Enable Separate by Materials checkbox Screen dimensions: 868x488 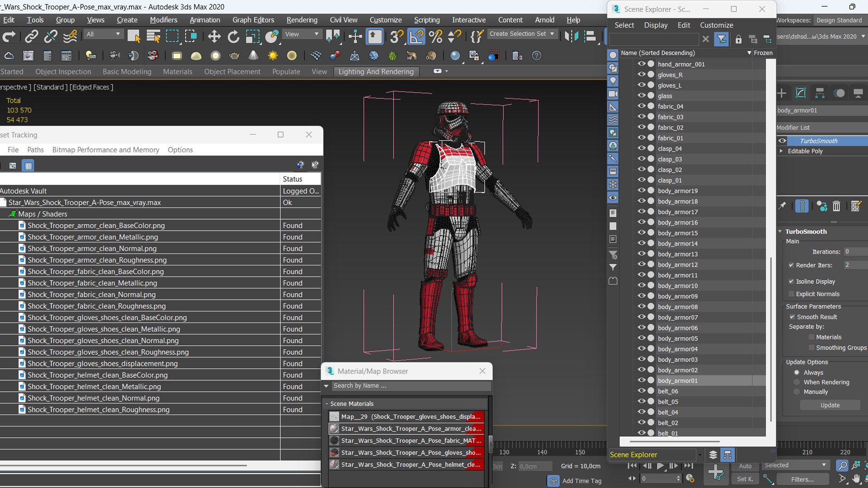tap(811, 337)
